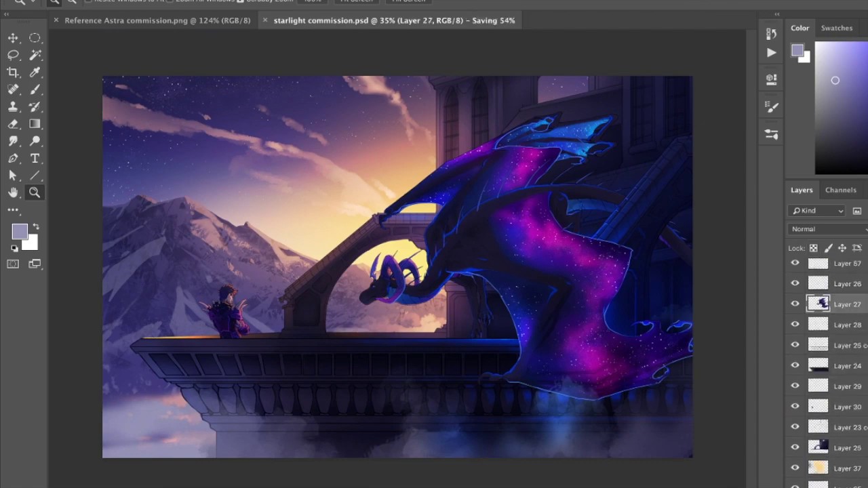Open the Edit Toolbar three-dots menu

[13, 210]
